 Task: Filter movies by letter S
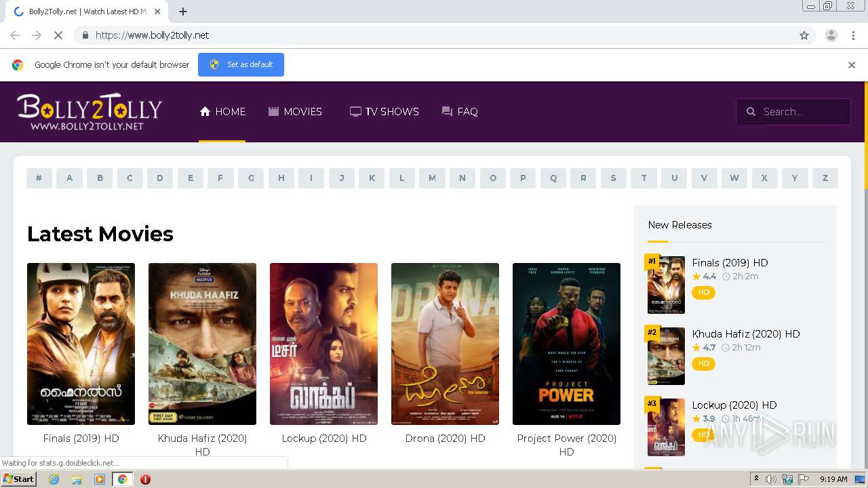coord(614,178)
